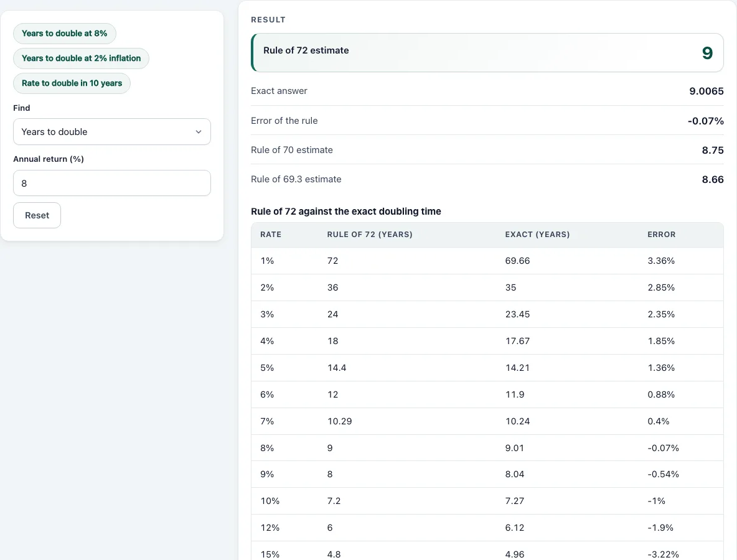Select 'Years to double at 2% inflation' preset
737x560 pixels.
(x=81, y=58)
